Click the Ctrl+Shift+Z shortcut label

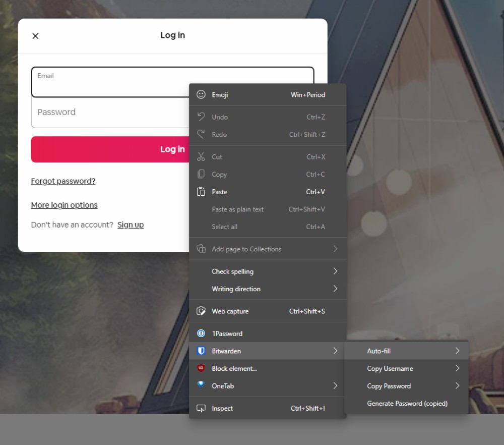tap(307, 135)
